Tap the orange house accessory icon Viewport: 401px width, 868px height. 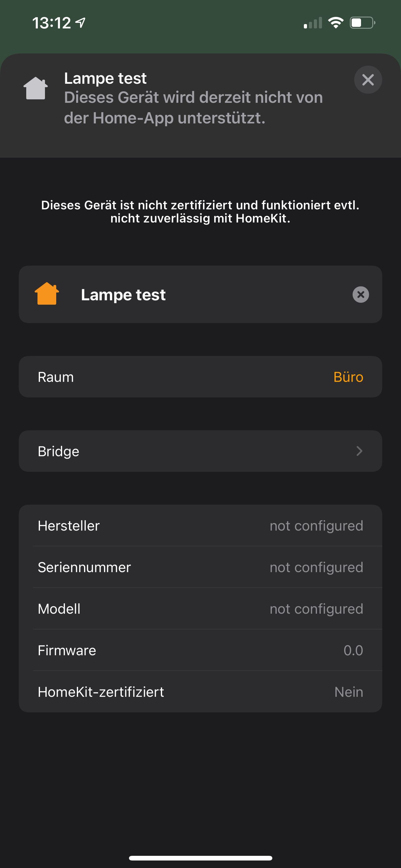pos(47,294)
